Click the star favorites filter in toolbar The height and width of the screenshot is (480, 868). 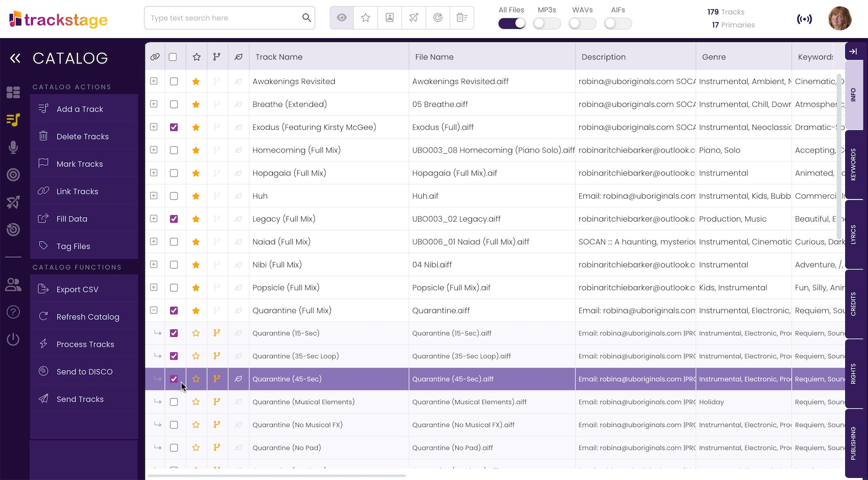pos(366,18)
